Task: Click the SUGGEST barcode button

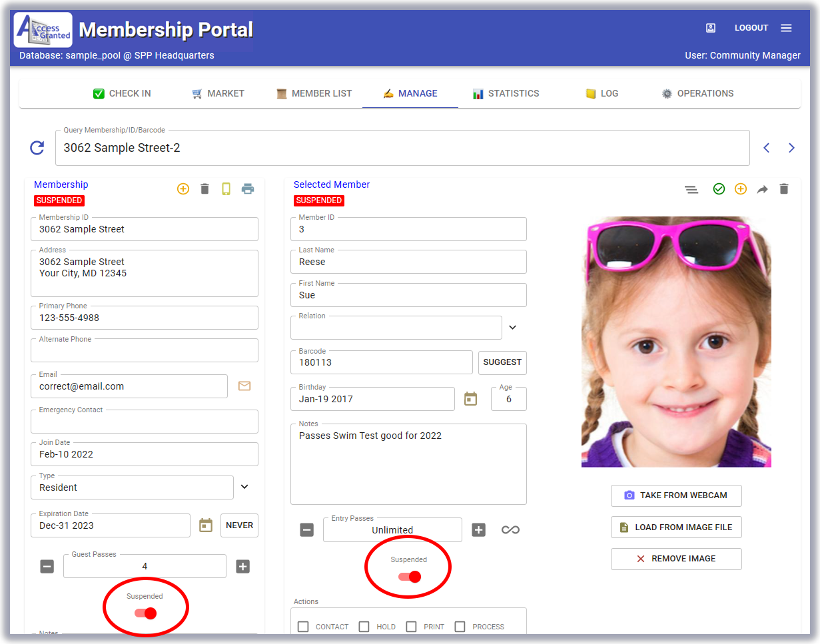Action: [502, 362]
